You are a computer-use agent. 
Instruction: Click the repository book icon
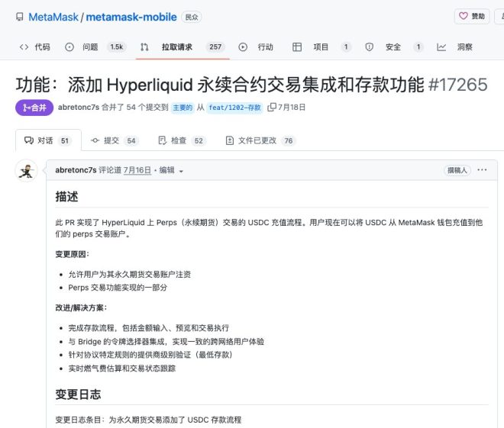[20, 17]
